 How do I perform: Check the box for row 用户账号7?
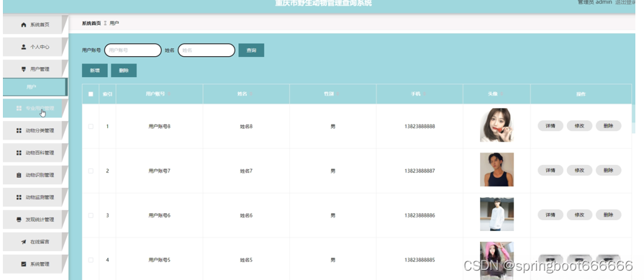point(91,171)
